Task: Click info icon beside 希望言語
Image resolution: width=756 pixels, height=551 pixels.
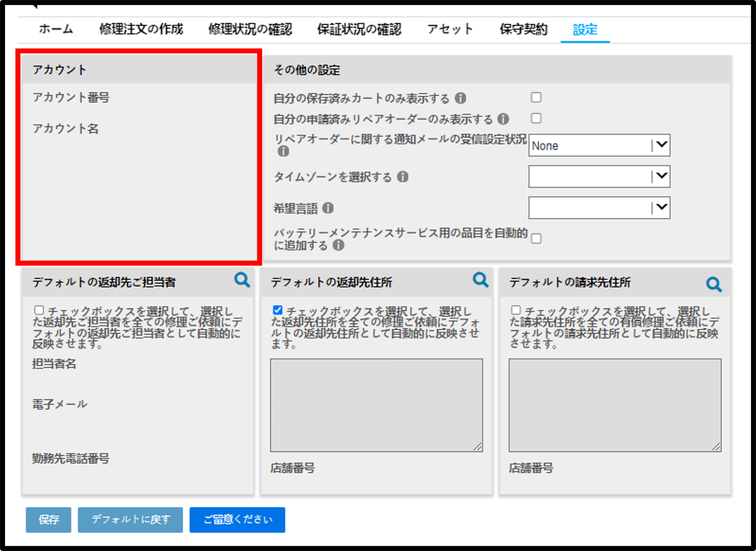Action: coord(328,208)
